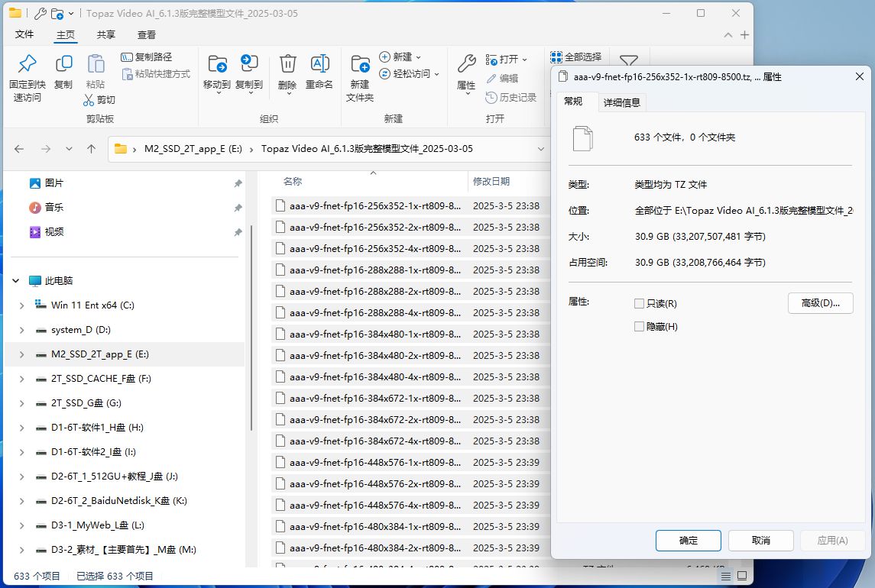Switch to the View (查看) ribbon tab
This screenshot has height=588, width=875.
click(147, 34)
